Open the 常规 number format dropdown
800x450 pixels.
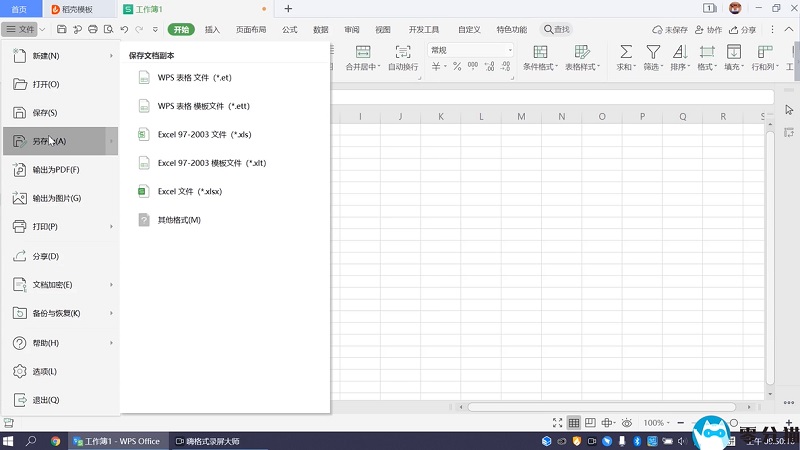click(470, 50)
